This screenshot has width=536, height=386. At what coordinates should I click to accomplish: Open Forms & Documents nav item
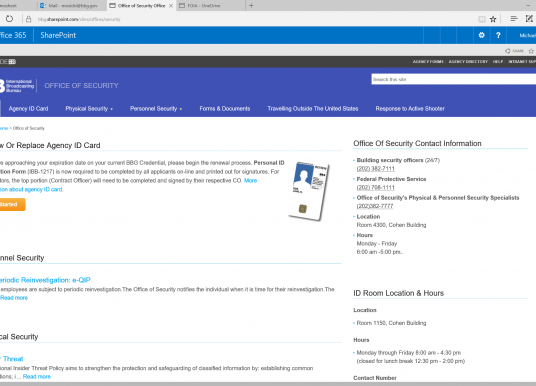pyautogui.click(x=225, y=109)
